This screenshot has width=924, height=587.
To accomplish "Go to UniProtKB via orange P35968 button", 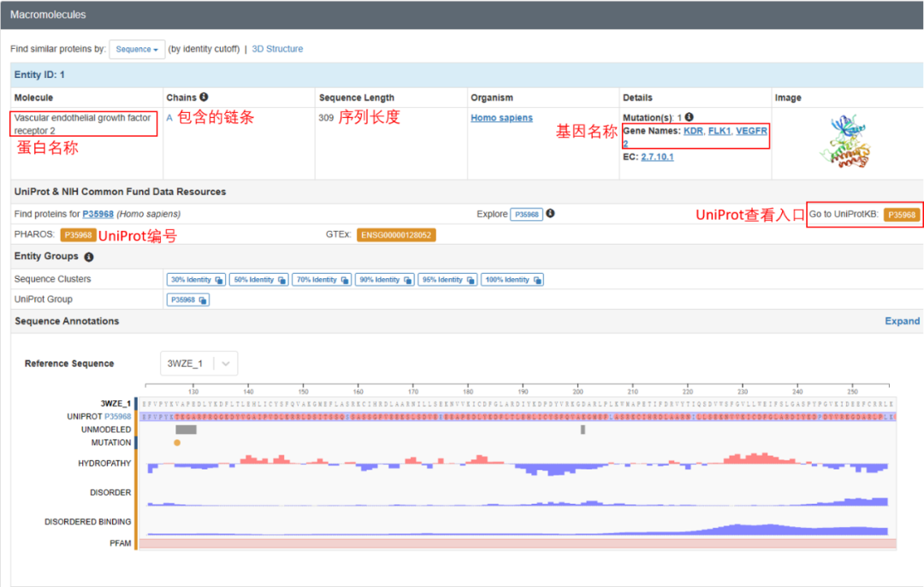I will [902, 215].
